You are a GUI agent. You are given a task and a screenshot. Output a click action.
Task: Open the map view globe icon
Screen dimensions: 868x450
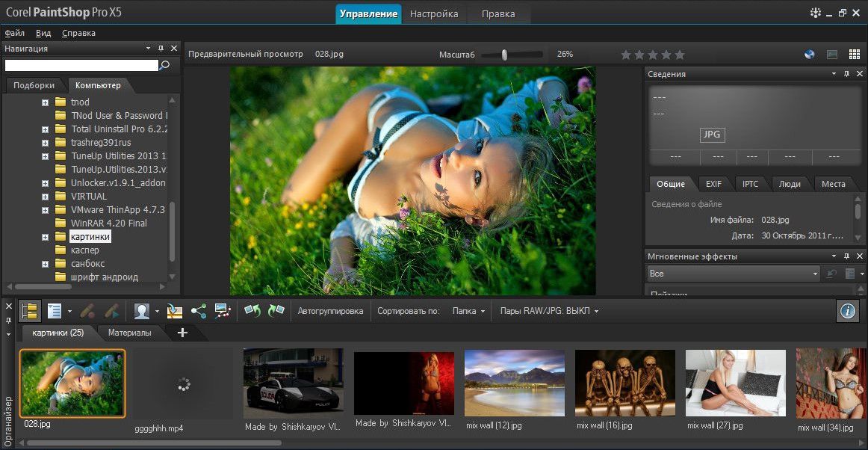pyautogui.click(x=809, y=55)
